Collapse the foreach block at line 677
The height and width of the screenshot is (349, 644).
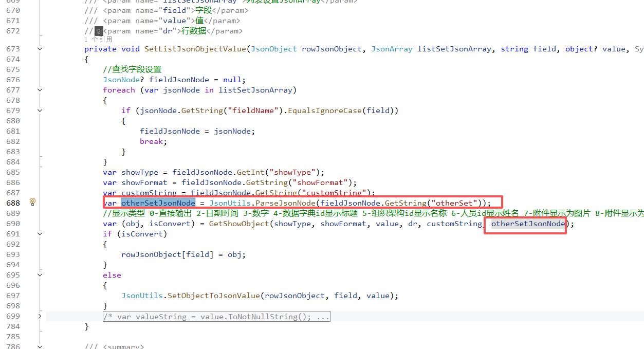click(x=40, y=90)
